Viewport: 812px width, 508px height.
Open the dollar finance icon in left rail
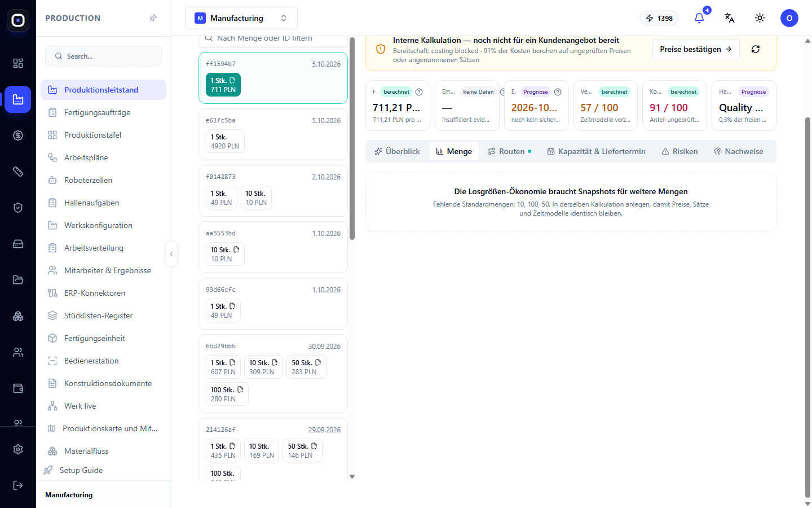[x=18, y=135]
